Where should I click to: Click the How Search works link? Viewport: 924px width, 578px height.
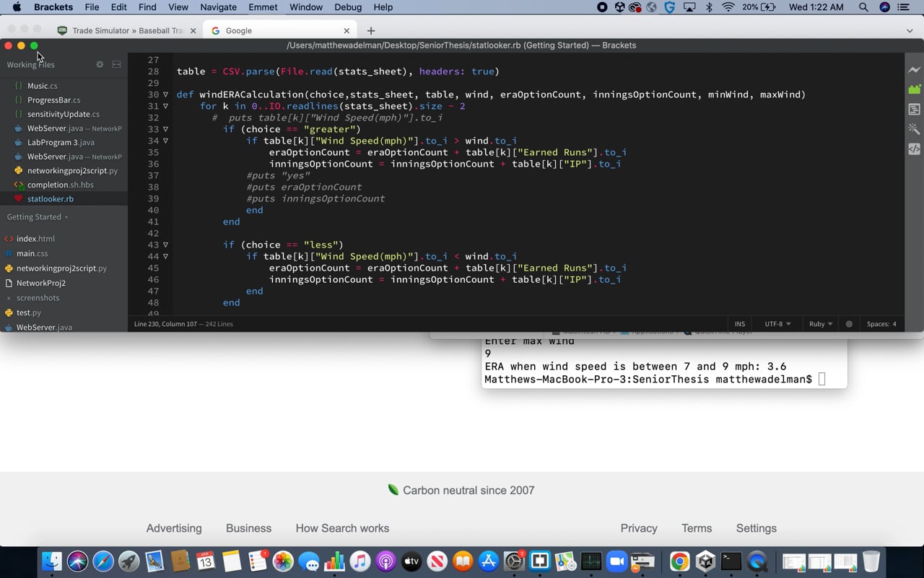(x=342, y=528)
